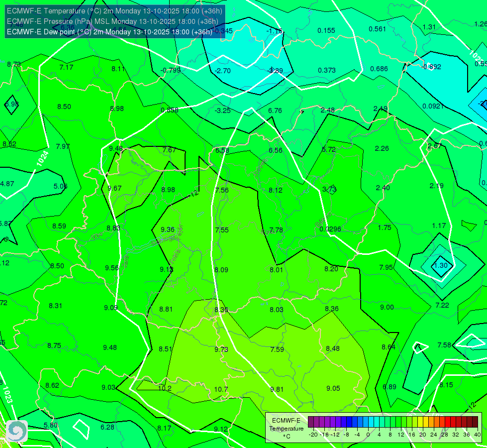Viewport: 487px width, 448px height.
Task: Click the 2.48 grid value
Action: point(328,110)
